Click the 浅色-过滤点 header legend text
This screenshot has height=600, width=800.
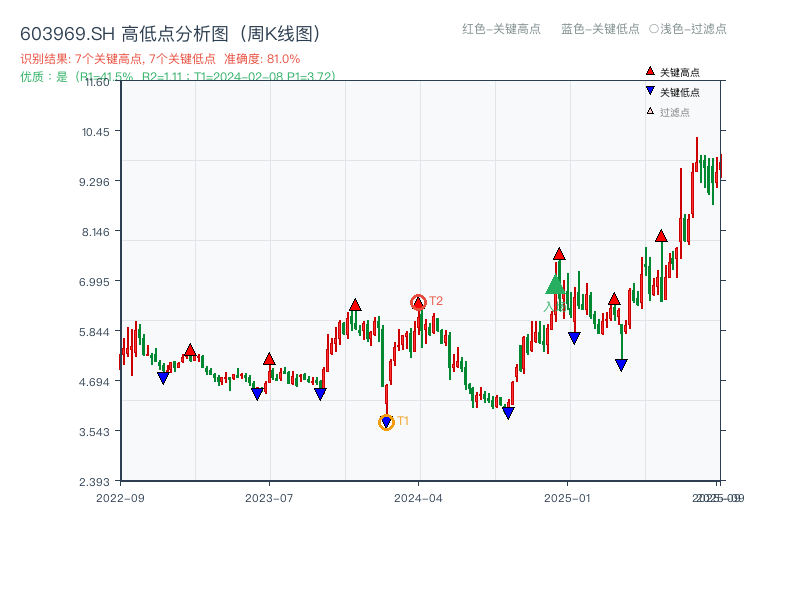[x=693, y=29]
